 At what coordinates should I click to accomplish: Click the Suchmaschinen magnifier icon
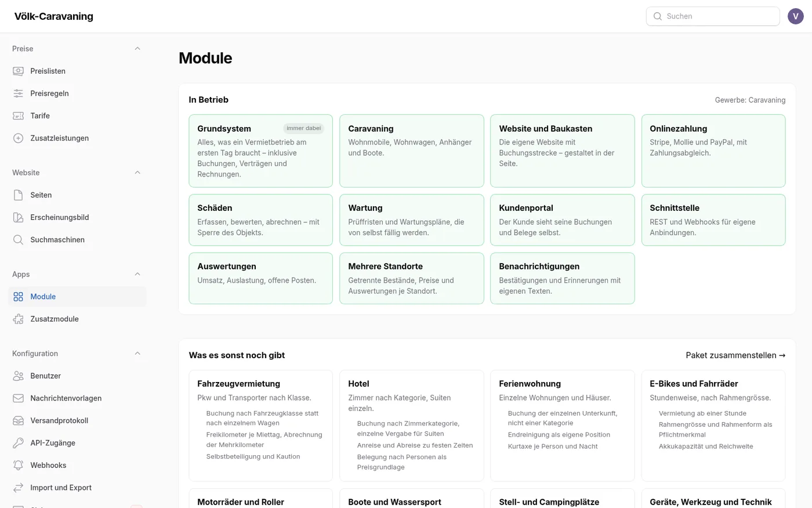click(x=19, y=240)
